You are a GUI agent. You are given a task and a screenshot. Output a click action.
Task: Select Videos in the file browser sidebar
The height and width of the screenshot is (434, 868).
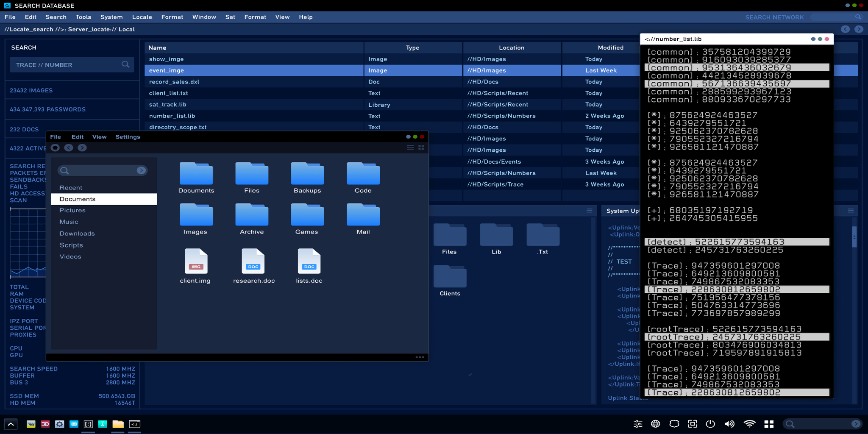pyautogui.click(x=104, y=256)
